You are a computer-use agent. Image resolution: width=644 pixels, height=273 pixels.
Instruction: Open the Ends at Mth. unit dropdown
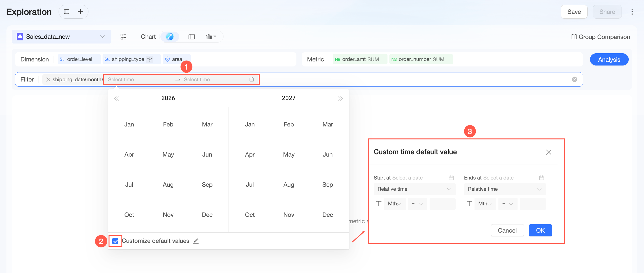tap(485, 204)
